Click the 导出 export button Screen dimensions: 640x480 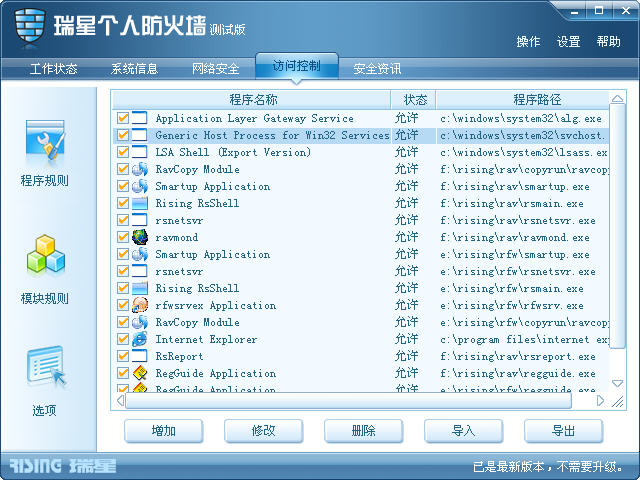(x=564, y=431)
